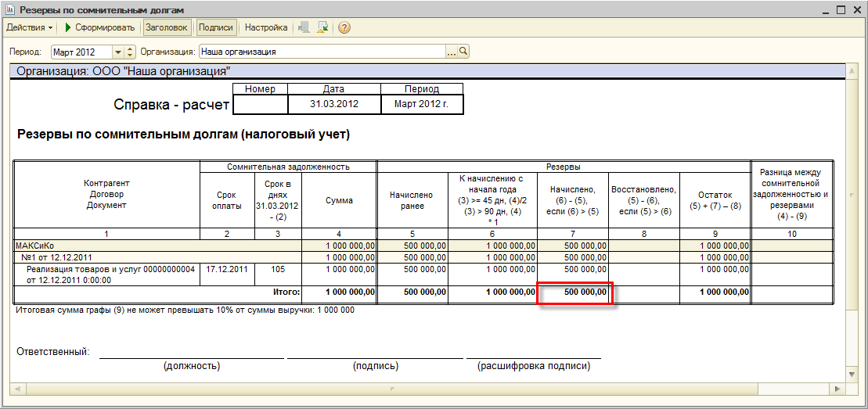Click the Период field showing Март 2012
The height and width of the screenshot is (409, 868).
82,52
